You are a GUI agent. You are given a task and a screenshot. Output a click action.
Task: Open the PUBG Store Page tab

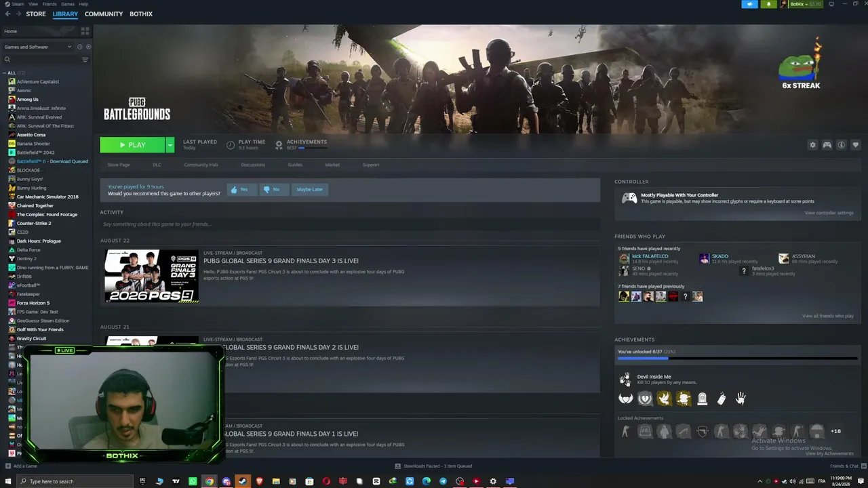[x=119, y=165]
